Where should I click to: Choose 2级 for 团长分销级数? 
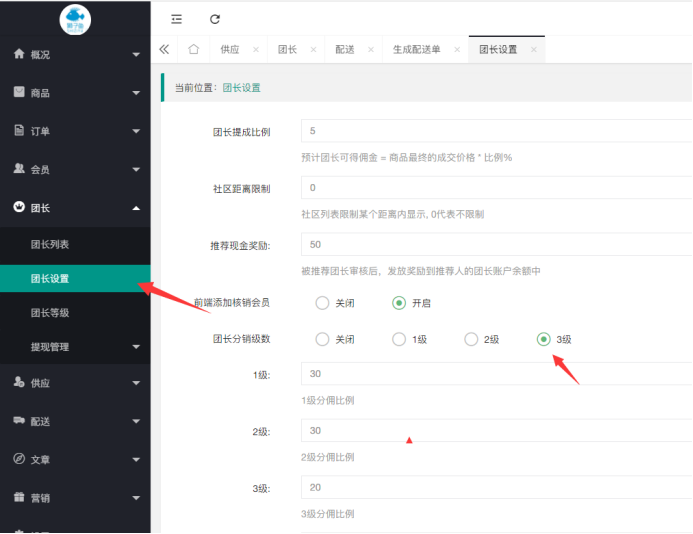pyautogui.click(x=471, y=339)
